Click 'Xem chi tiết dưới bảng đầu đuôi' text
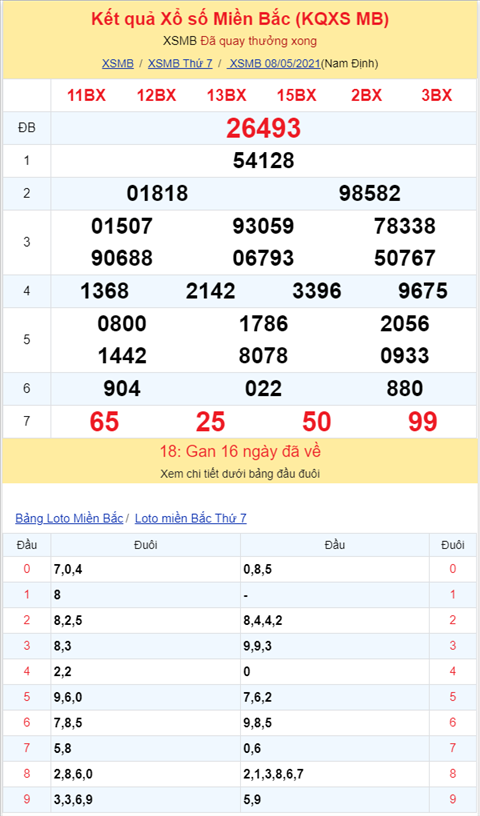Screen dimensions: 480x816 (x=240, y=474)
